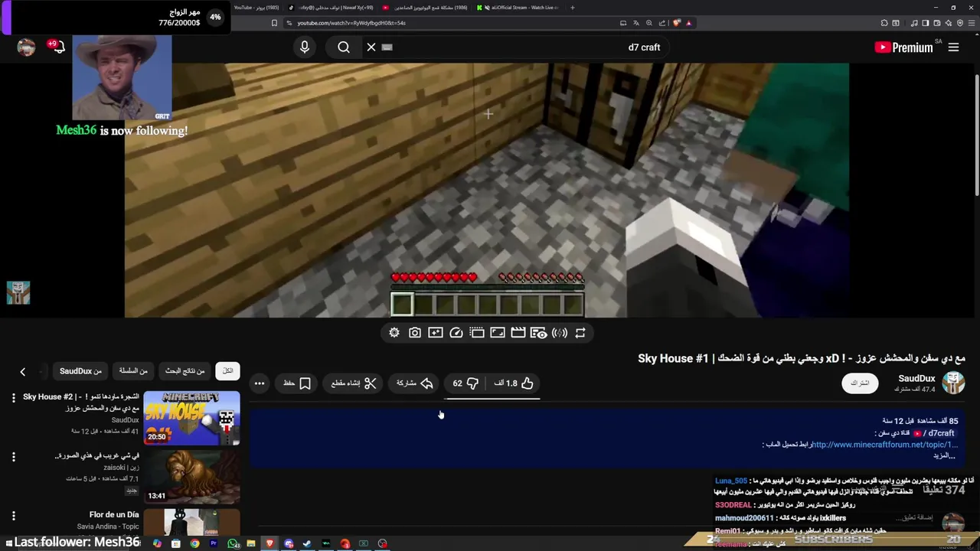Toggle the loop video repeat icon
Image resolution: width=980 pixels, height=551 pixels.
(580, 333)
